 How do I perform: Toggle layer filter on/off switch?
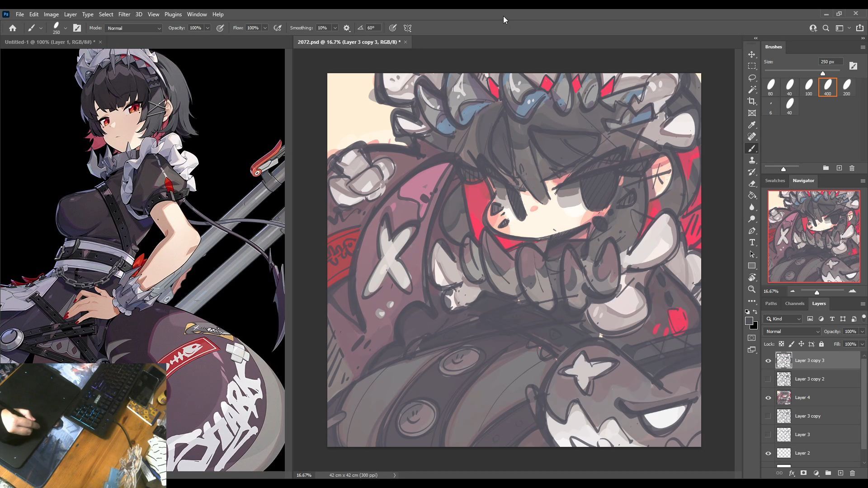863,317
